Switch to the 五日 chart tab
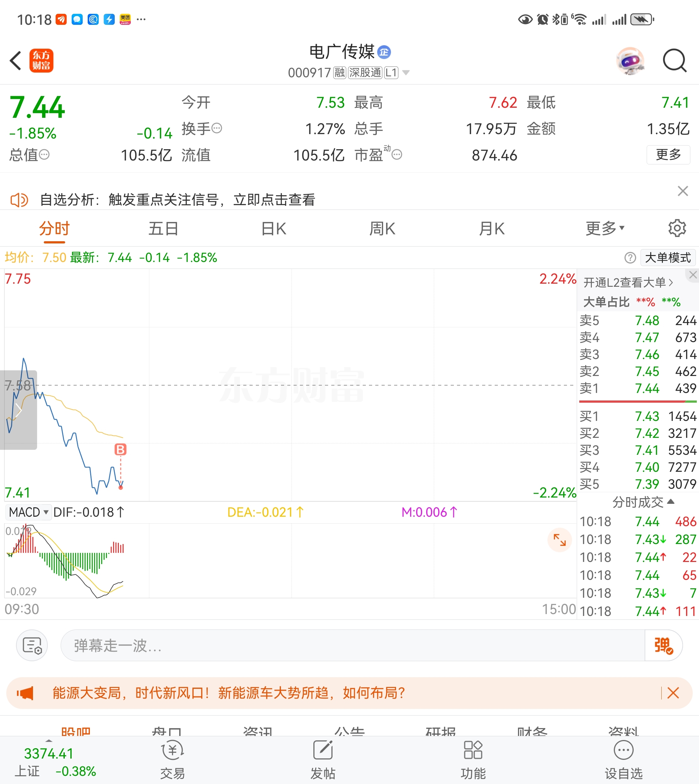The image size is (699, 784). tap(163, 229)
